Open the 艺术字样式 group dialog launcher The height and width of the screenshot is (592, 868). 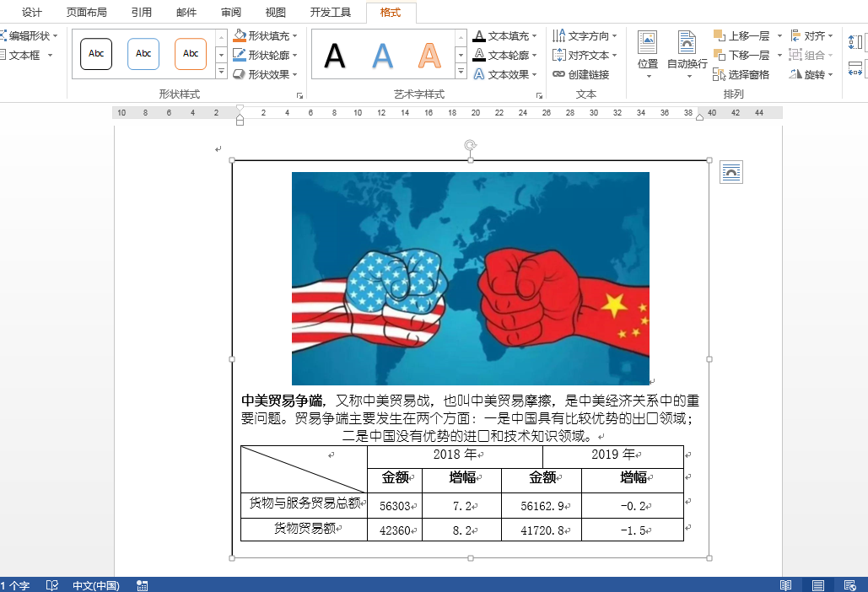point(539,96)
